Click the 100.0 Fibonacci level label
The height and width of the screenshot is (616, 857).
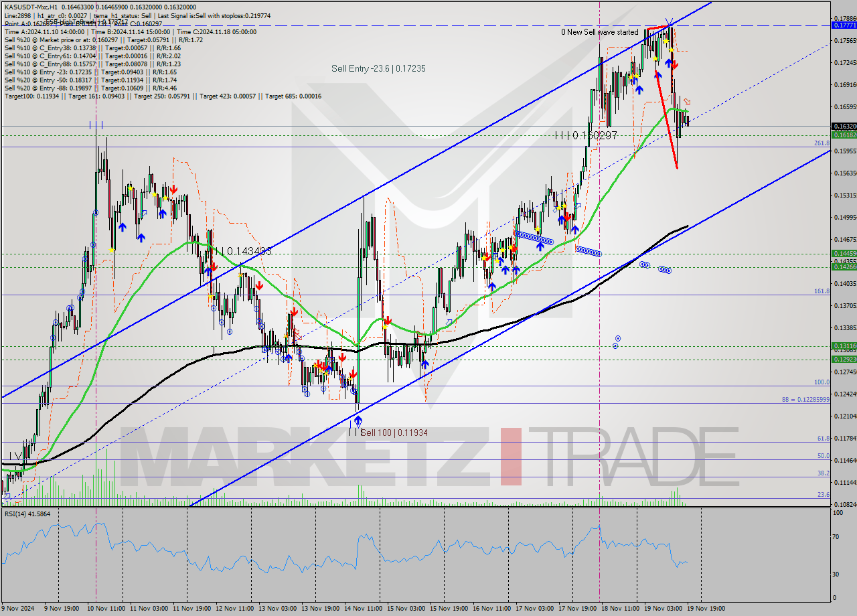coord(822,382)
